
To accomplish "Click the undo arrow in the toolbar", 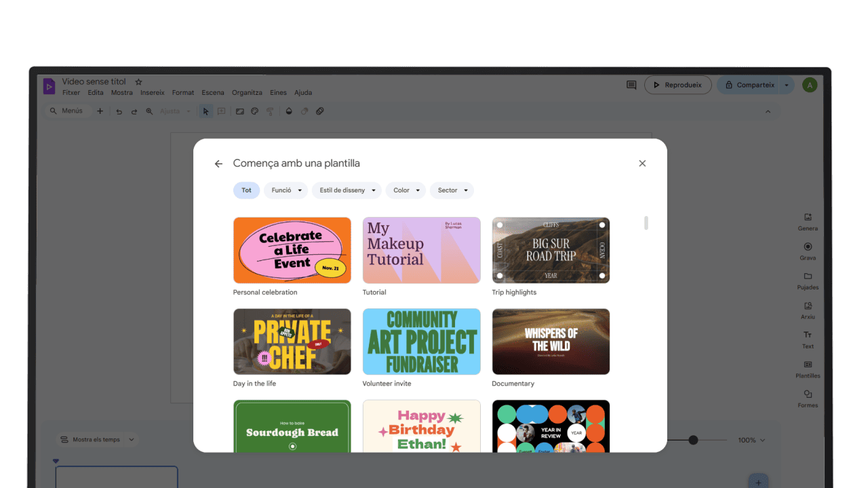I will click(x=119, y=110).
